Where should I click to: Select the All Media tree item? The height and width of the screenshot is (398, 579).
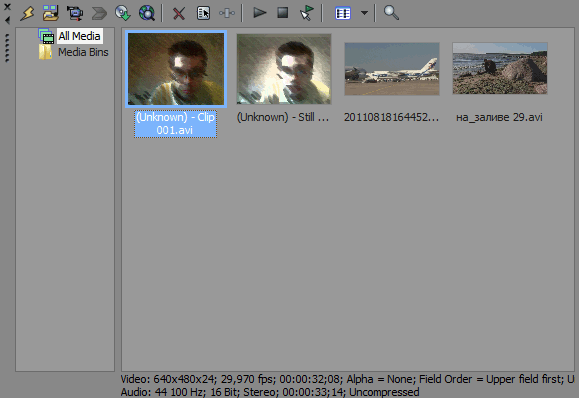[x=79, y=36]
